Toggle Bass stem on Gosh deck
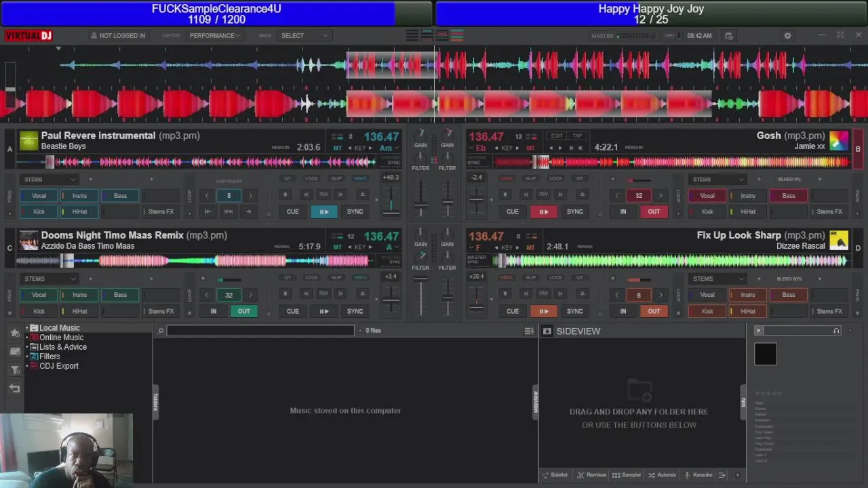 click(789, 196)
